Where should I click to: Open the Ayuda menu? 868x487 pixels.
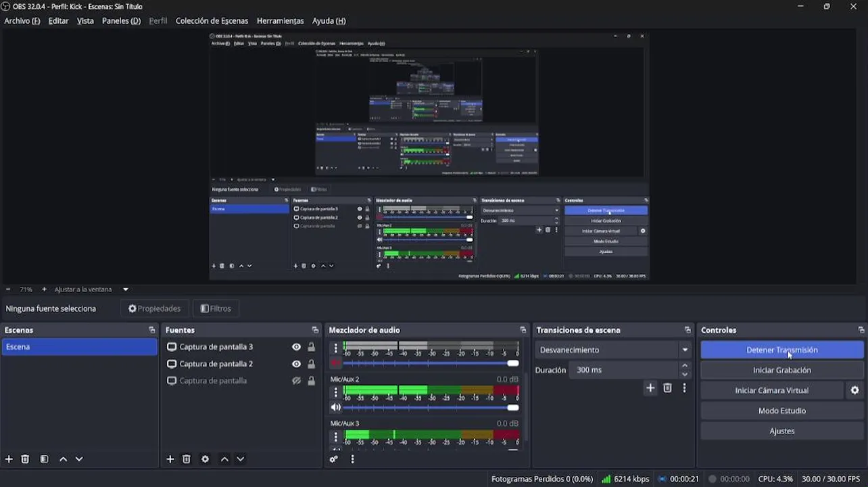tap(329, 21)
